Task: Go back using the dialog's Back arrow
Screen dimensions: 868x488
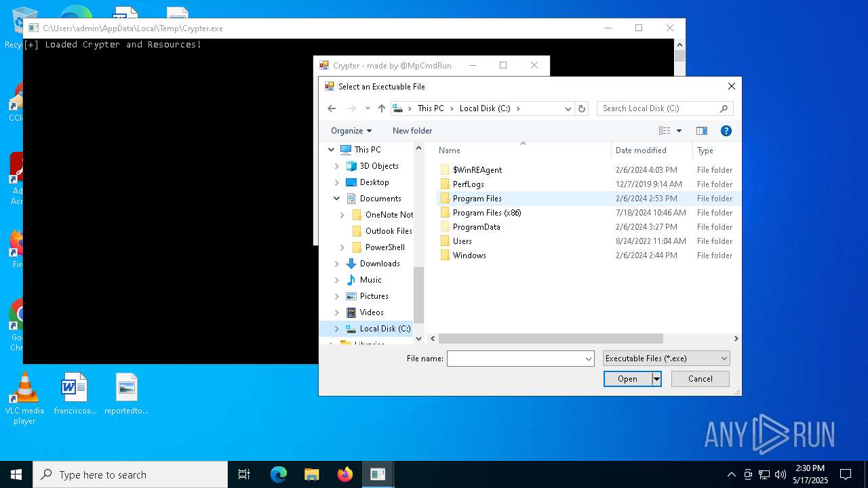Action: 332,108
